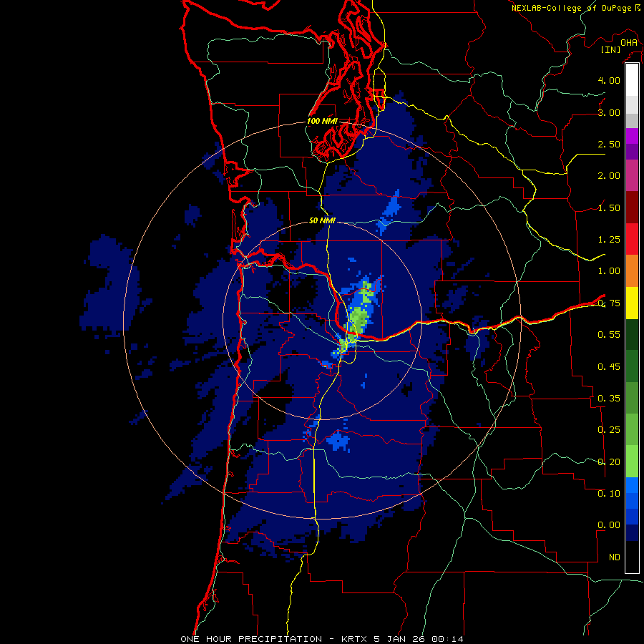Pick the dark red swatch in the legend

point(632,208)
